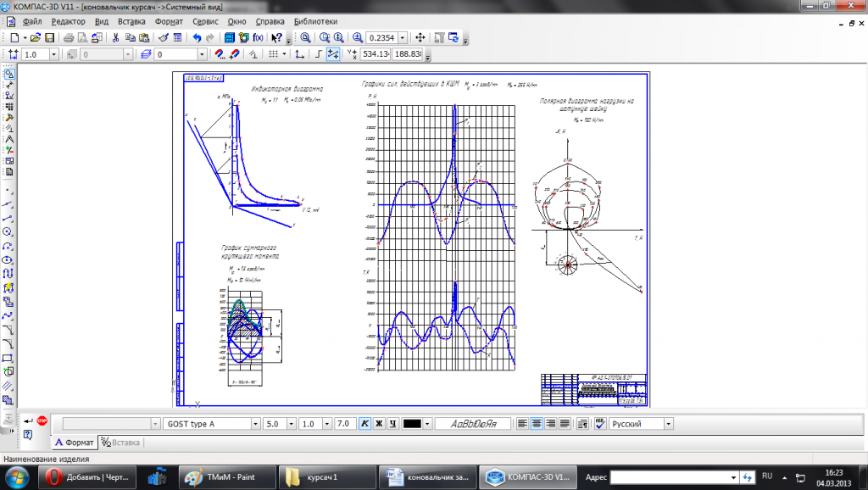Open the 1.0 text stretch dropdown
The image size is (868, 490).
tap(326, 424)
